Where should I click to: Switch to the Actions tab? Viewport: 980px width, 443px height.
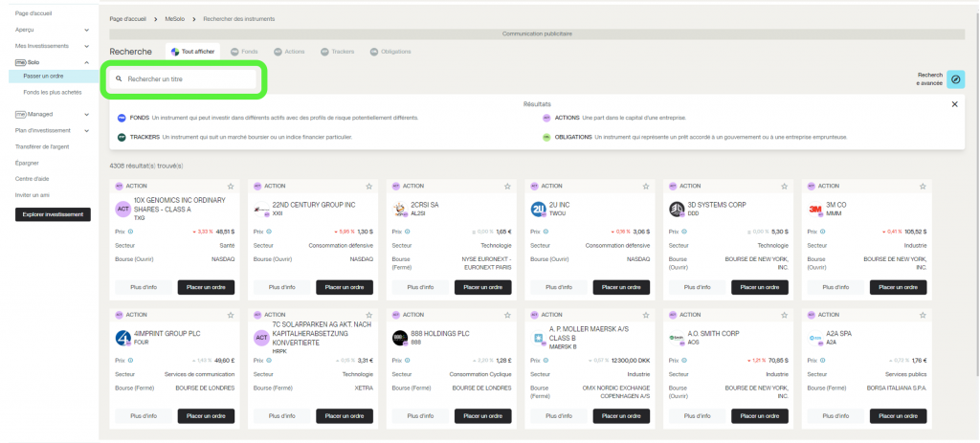[x=289, y=52]
